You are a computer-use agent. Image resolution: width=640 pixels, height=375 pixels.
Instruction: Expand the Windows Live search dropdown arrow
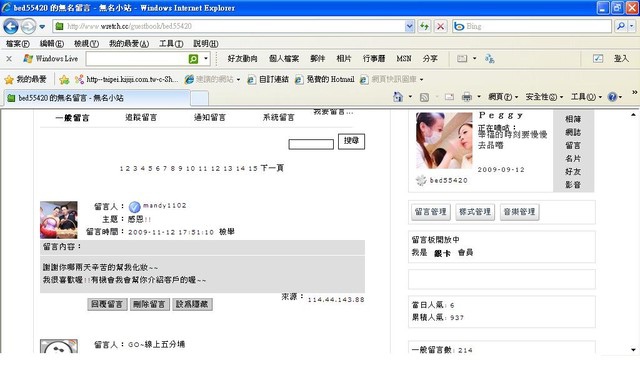[x=206, y=59]
